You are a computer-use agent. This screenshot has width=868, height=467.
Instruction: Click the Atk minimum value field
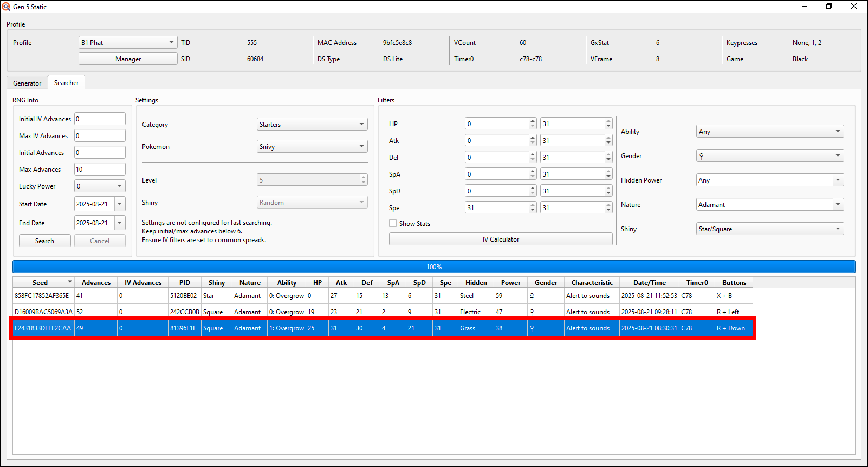(x=496, y=140)
